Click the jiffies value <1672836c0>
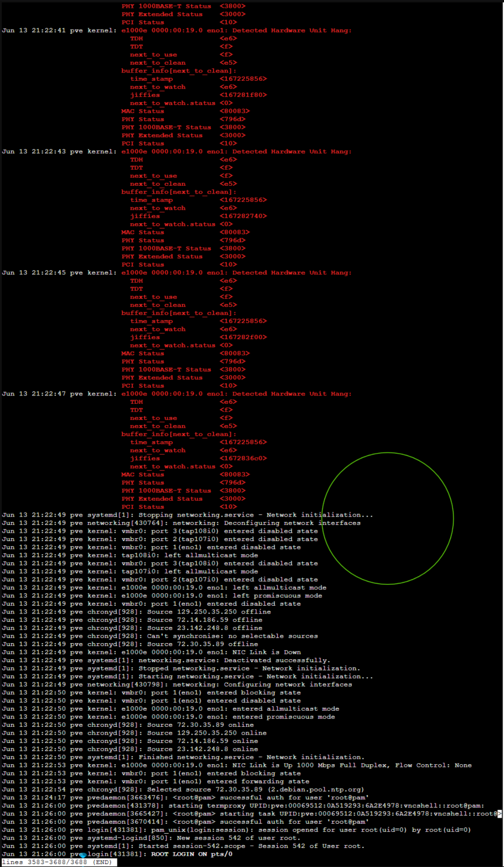The height and width of the screenshot is (867, 504). click(243, 458)
